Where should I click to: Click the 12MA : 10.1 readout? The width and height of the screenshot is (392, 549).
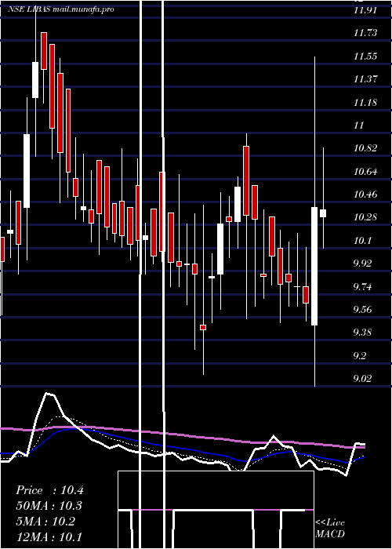pyautogui.click(x=49, y=536)
